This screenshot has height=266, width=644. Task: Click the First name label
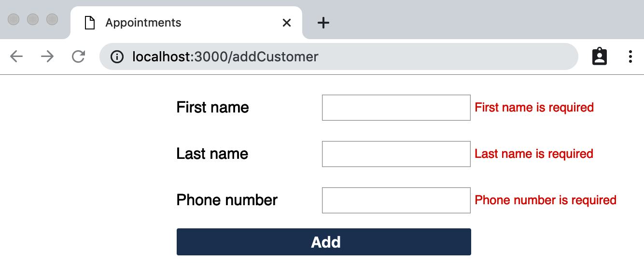(213, 107)
